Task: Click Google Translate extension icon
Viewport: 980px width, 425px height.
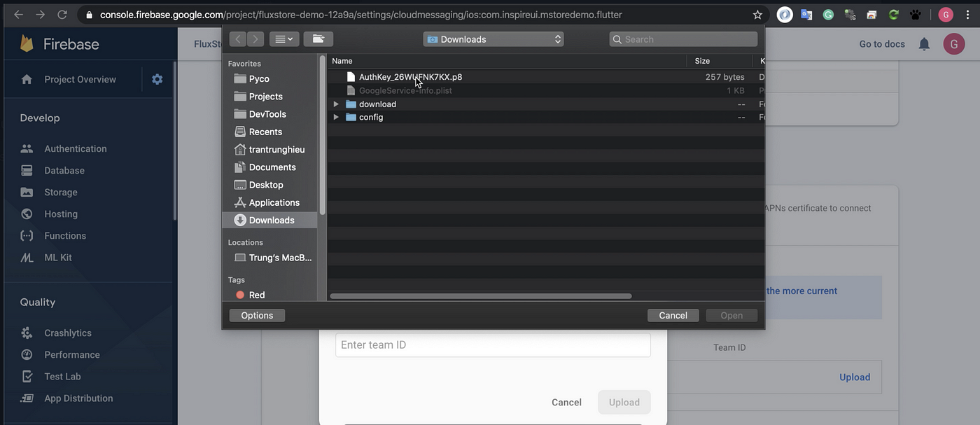Action: (x=806, y=15)
